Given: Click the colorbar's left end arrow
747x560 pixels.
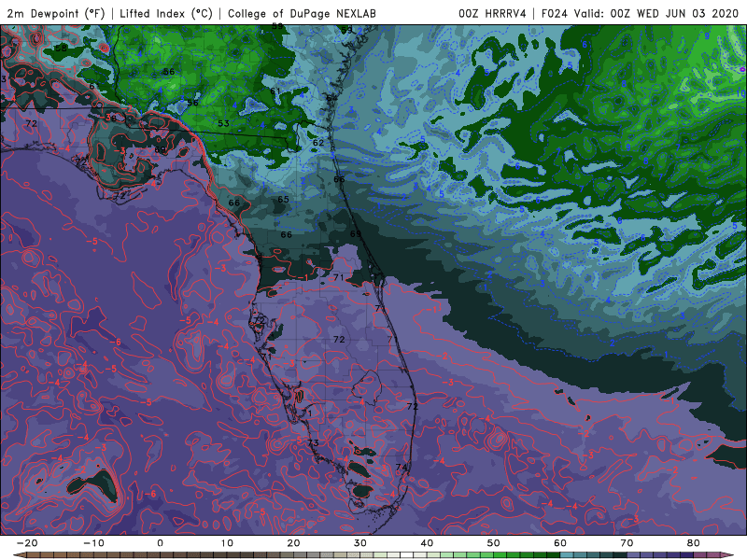Looking at the screenshot, I should click(x=19, y=555).
